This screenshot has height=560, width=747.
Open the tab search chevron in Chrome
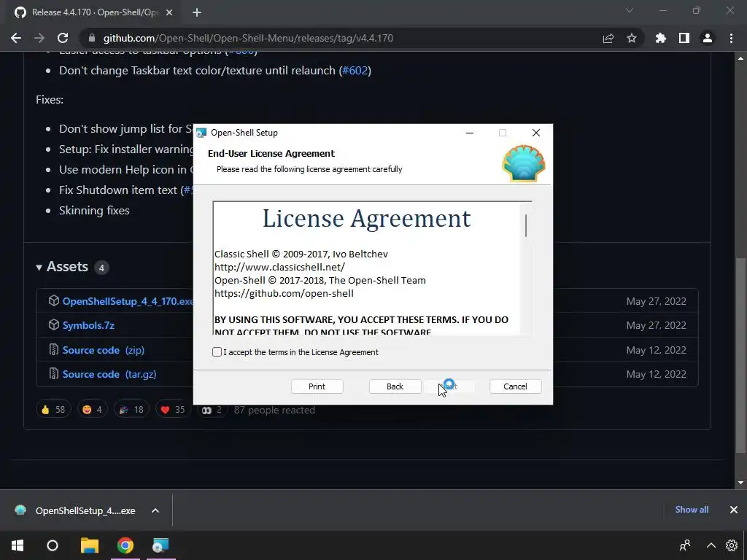tap(630, 10)
